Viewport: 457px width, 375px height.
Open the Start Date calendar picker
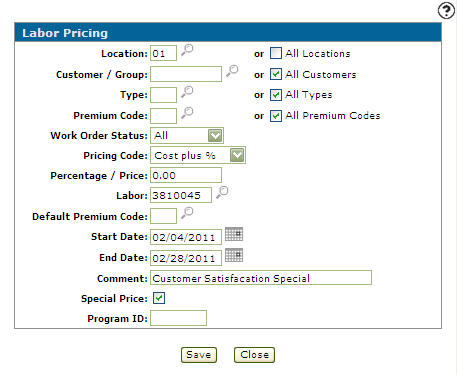[x=234, y=234]
